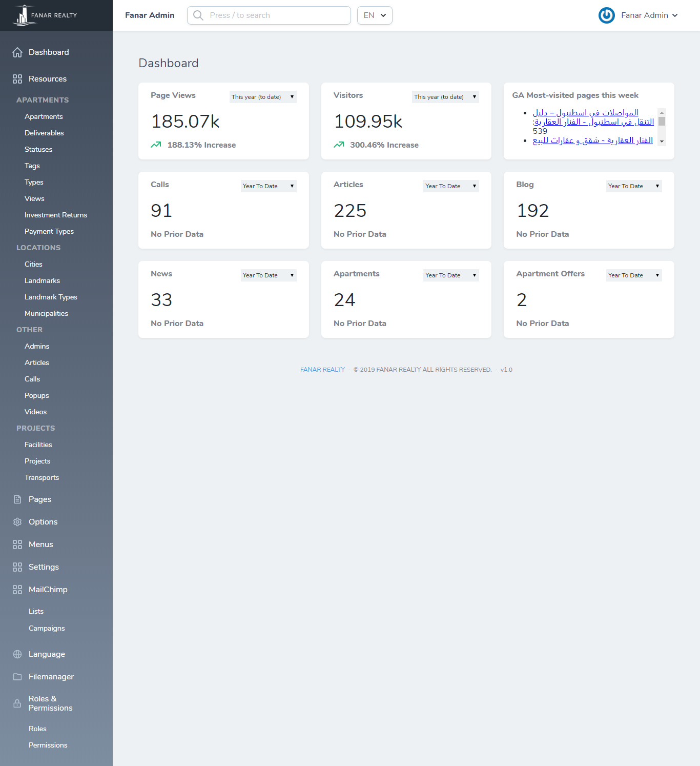Viewport: 700px width, 766px height.
Task: Click the FANAR REALTY footer link
Action: click(322, 370)
